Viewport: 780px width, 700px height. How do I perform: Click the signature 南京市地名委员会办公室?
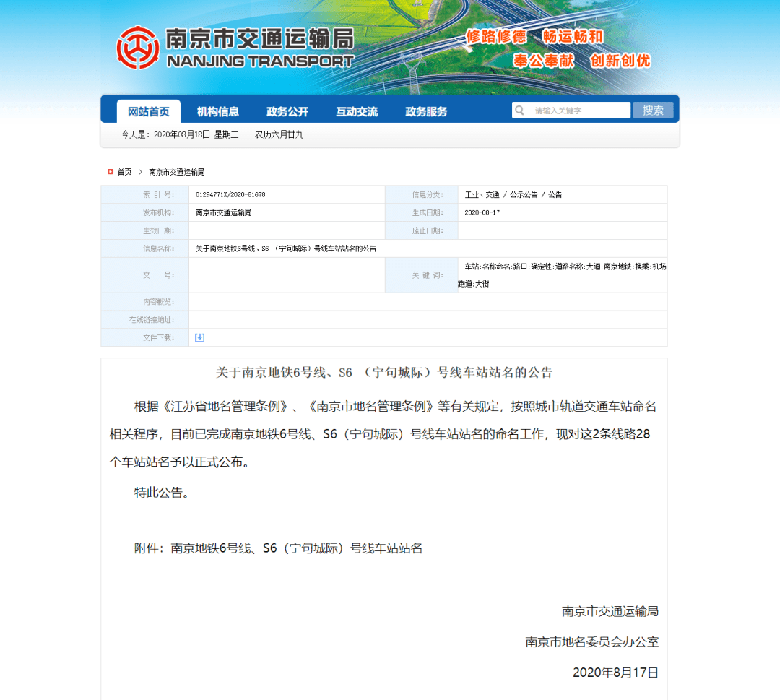[x=592, y=641]
